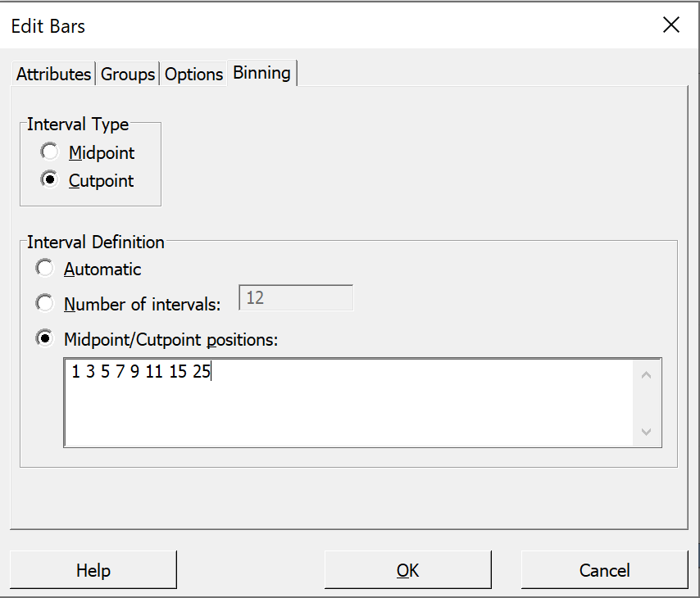
Task: Click inside the positions text box
Action: 348,402
